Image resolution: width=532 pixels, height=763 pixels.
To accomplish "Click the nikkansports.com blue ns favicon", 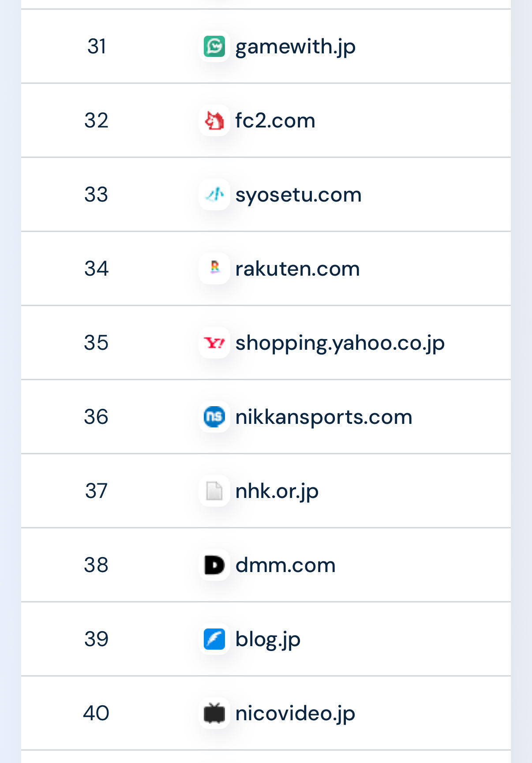I will click(x=214, y=417).
